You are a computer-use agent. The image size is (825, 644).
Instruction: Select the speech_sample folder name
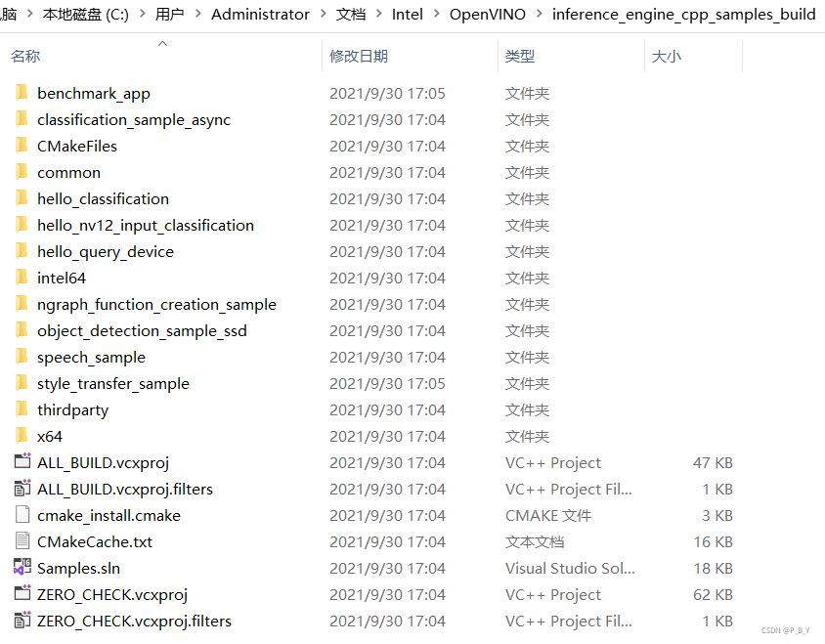point(91,357)
